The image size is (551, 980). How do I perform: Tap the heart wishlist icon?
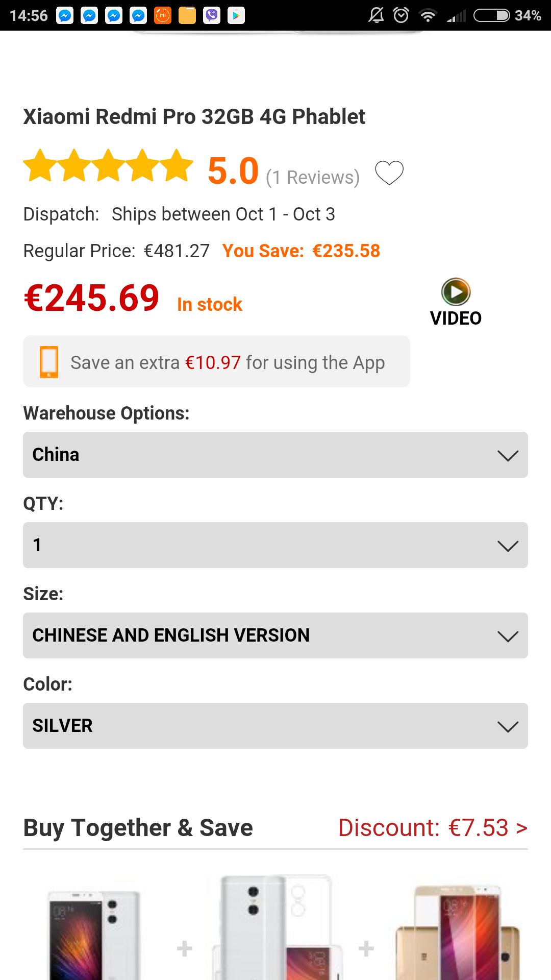click(x=389, y=173)
